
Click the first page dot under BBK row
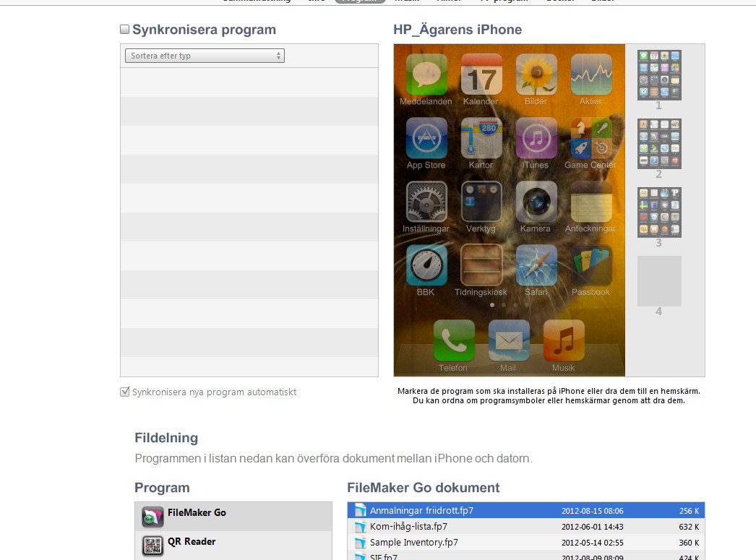pyautogui.click(x=491, y=305)
